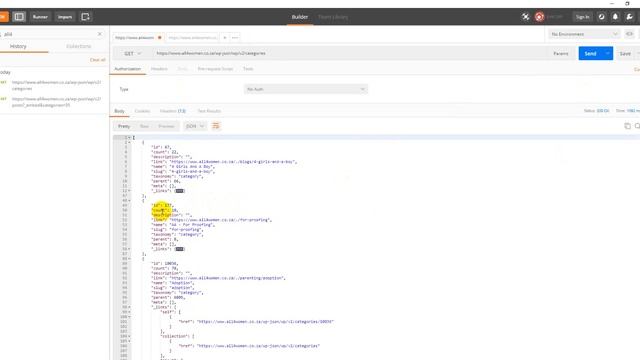The width and height of the screenshot is (640, 360).
Task: Switch to the Team Library tab
Action: coord(333,17)
